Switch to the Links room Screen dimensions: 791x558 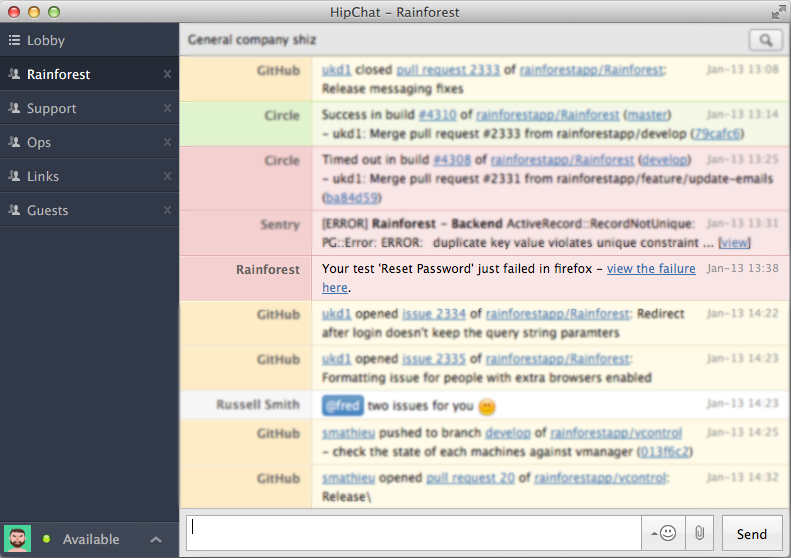[x=89, y=176]
